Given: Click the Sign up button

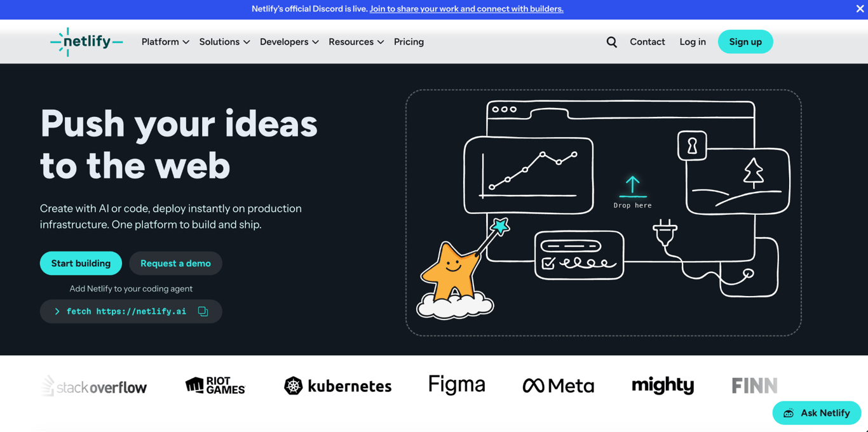Looking at the screenshot, I should (745, 42).
